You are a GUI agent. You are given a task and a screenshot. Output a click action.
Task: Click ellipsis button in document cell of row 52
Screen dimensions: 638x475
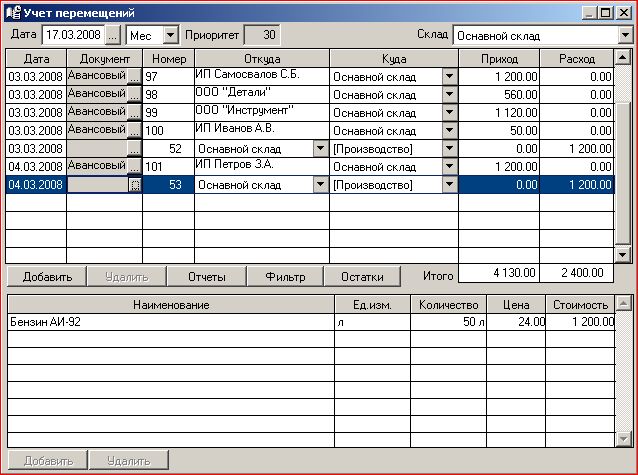click(134, 148)
